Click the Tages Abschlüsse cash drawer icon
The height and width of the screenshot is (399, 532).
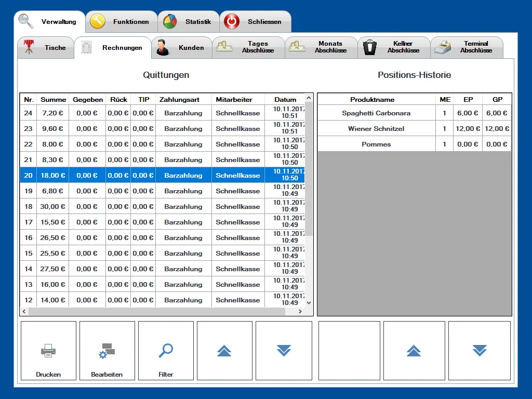tap(223, 46)
